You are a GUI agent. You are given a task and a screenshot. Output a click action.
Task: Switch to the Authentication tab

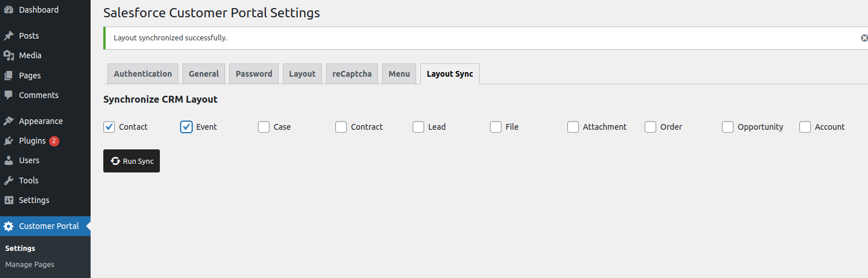click(x=143, y=74)
